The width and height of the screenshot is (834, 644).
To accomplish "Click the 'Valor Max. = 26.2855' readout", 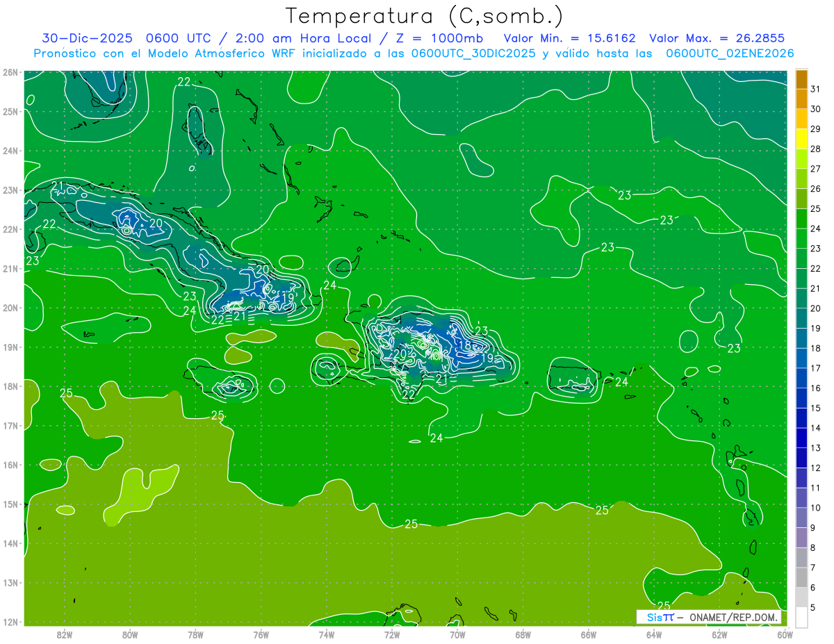I will tap(717, 38).
